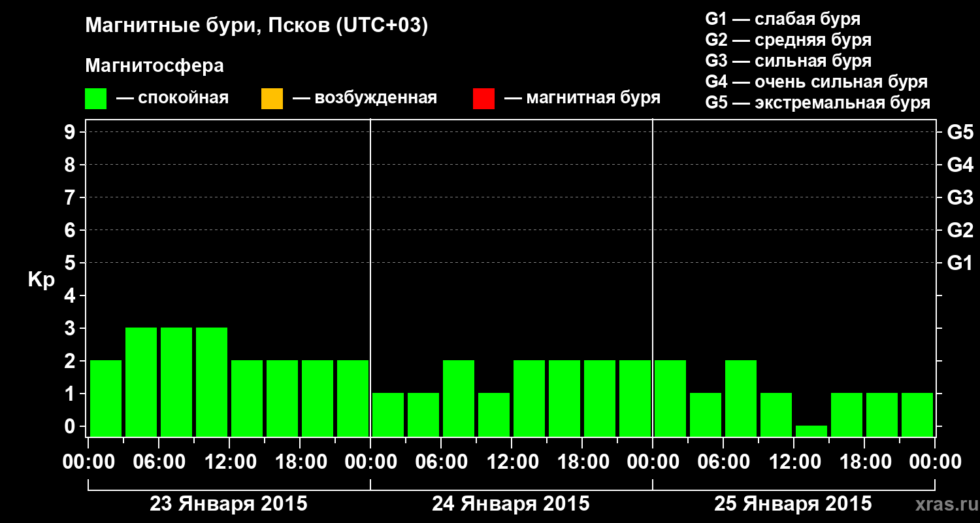The height and width of the screenshot is (523, 980).
Task: Click the 'Kp' axis title
Action: click(x=41, y=280)
